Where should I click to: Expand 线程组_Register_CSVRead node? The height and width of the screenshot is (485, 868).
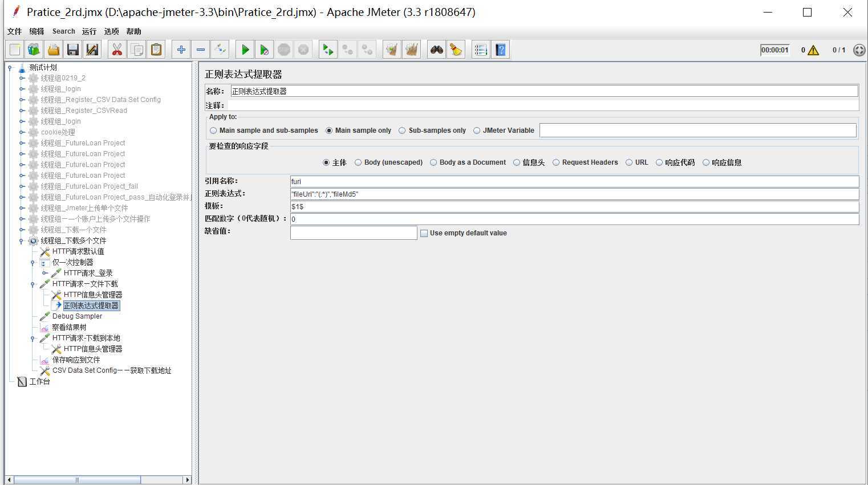22,111
